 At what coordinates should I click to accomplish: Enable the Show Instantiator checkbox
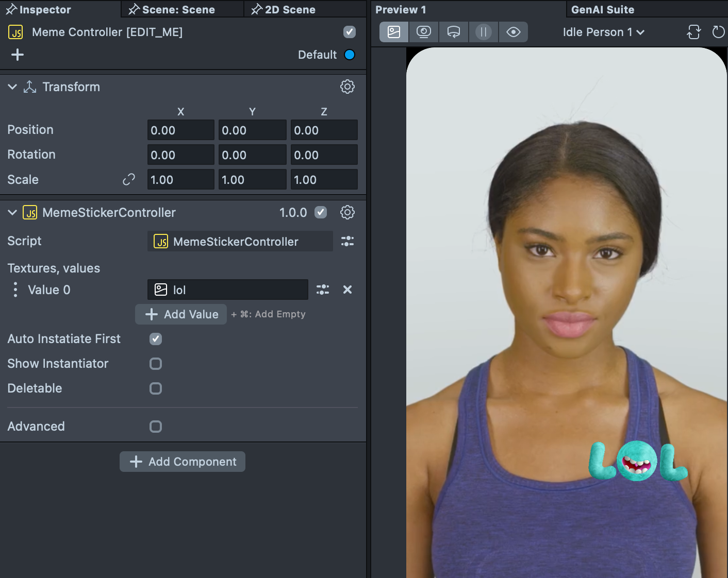156,364
